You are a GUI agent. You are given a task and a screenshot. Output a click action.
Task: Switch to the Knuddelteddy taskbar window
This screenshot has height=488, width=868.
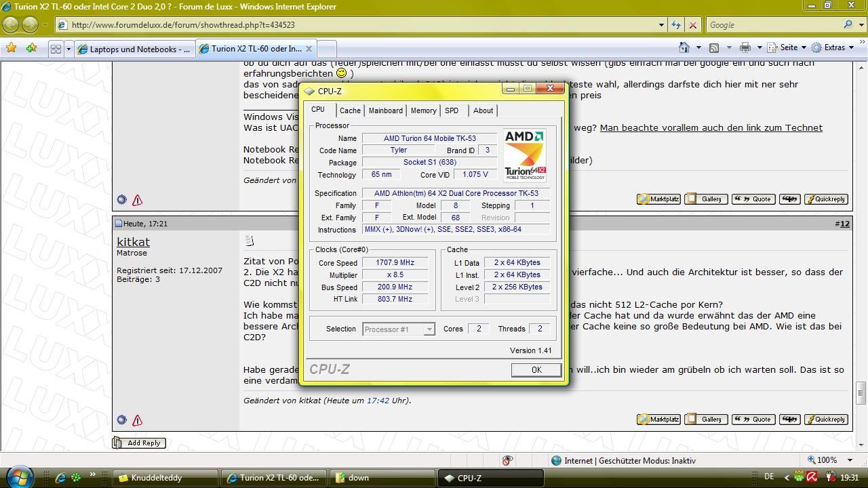pyautogui.click(x=165, y=478)
